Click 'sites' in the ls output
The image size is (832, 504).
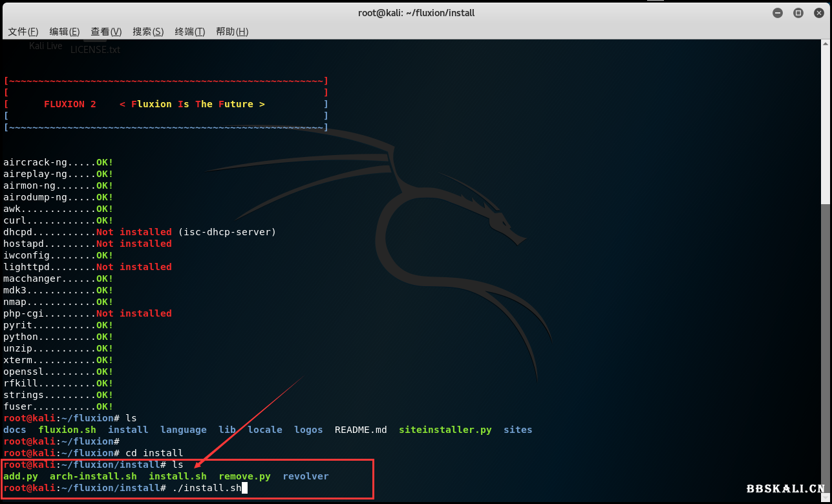point(518,430)
